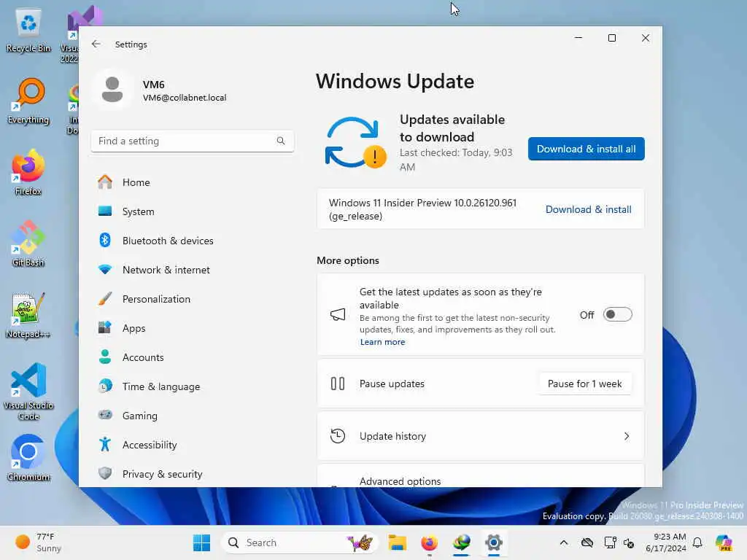Select Apps in the sidebar
The width and height of the screenshot is (747, 560).
click(x=192, y=328)
